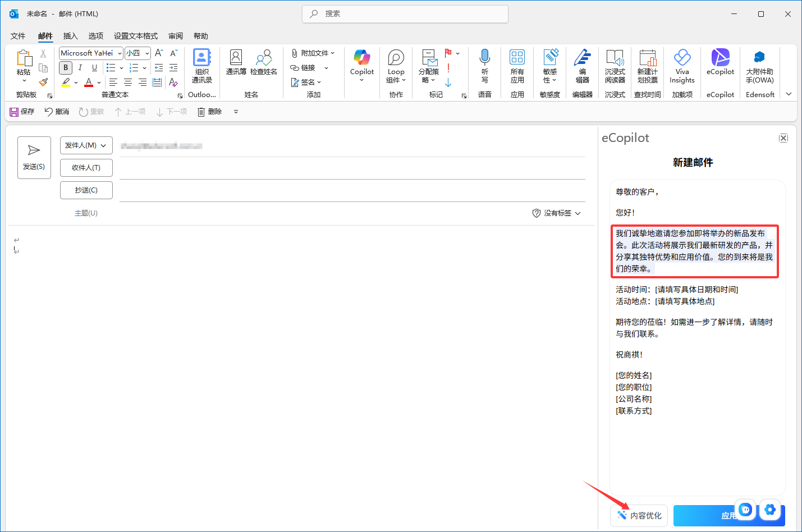This screenshot has height=532, width=802.
Task: Open the Review (审阅) tab
Action: click(176, 36)
